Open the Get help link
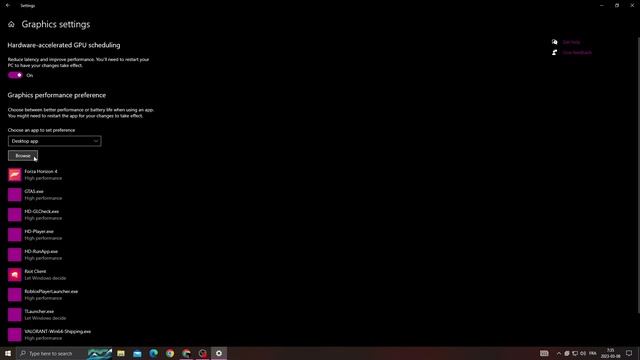The height and width of the screenshot is (360, 640). [x=571, y=42]
